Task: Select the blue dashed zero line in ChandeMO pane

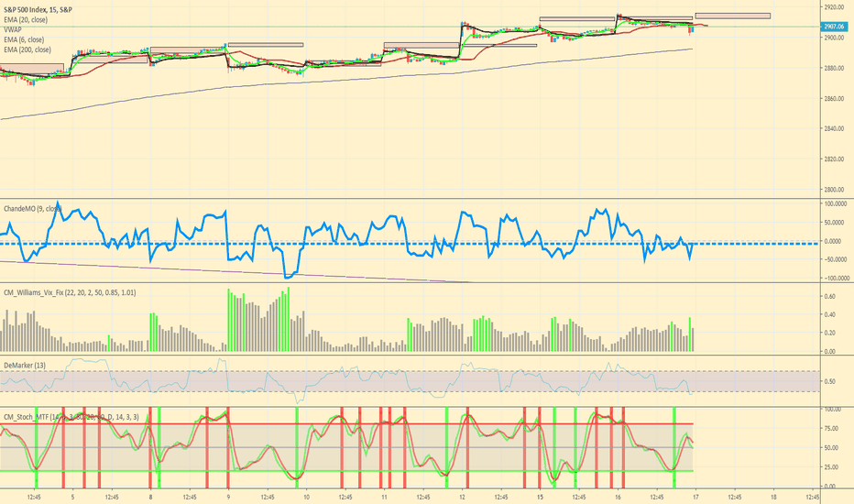Action: (409, 244)
